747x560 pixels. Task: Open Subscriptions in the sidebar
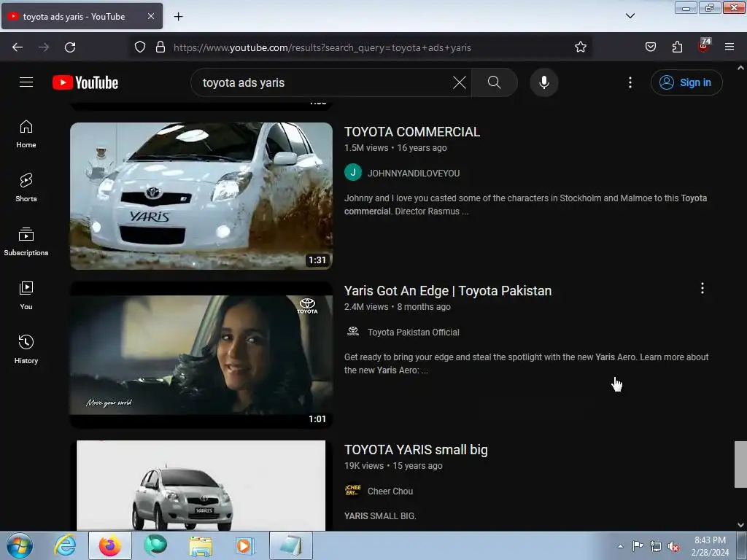(x=26, y=242)
